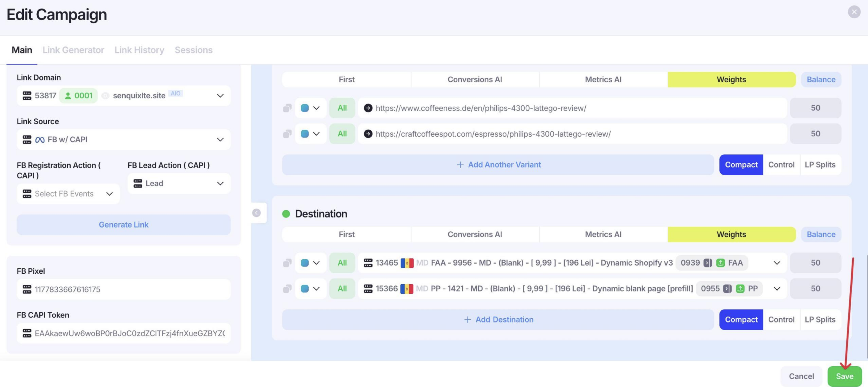Click Add Another Variant
Viewport: 868px width, 387px height.
498,165
